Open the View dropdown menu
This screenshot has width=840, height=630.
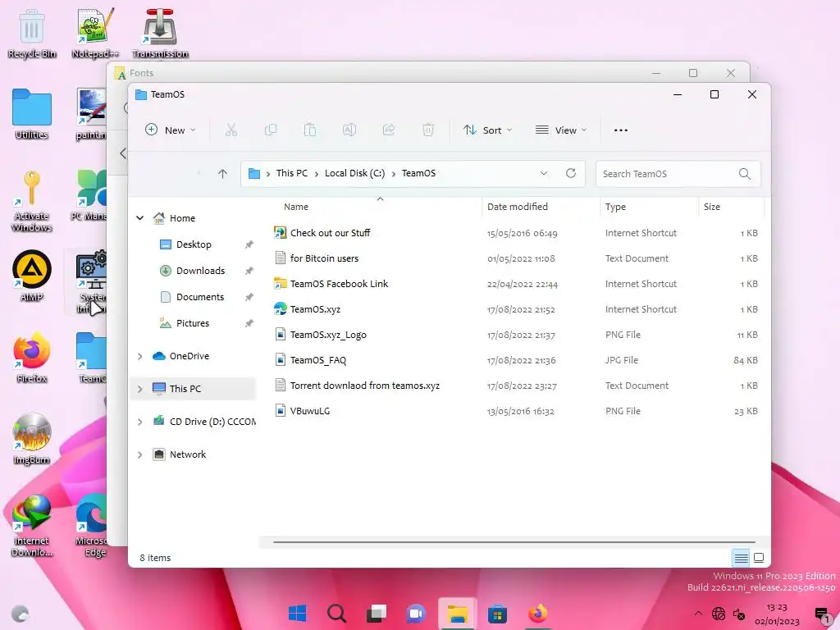coord(561,130)
